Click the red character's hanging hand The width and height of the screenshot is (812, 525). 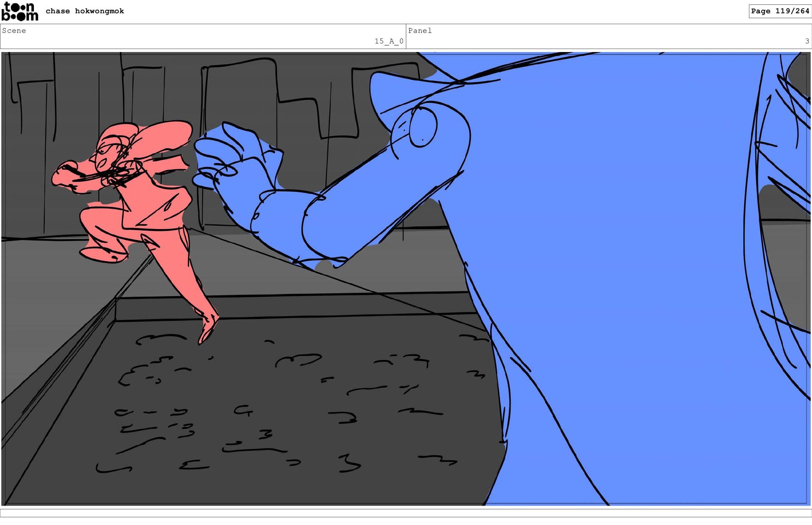(208, 328)
